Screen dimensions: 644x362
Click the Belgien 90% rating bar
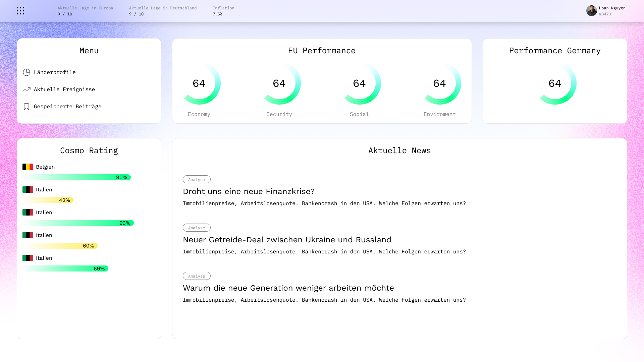tap(77, 177)
